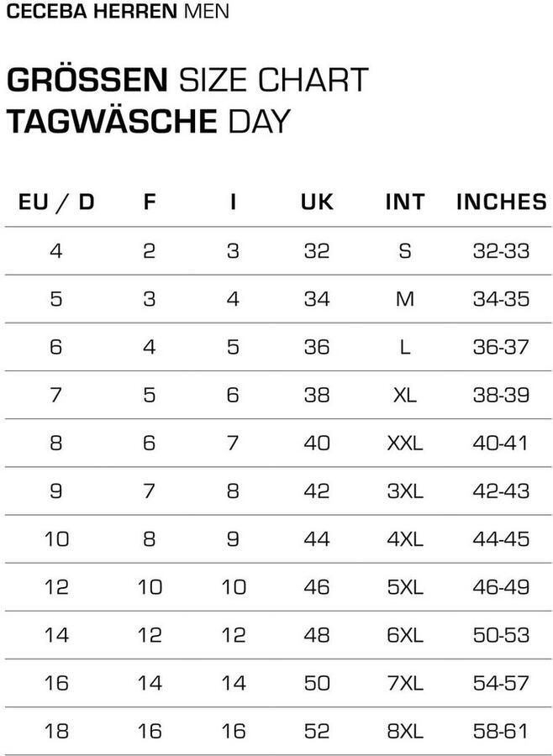Select EU size 10 in 4XL row
Image resolution: width=553 pixels, height=756 pixels.
coord(56,538)
